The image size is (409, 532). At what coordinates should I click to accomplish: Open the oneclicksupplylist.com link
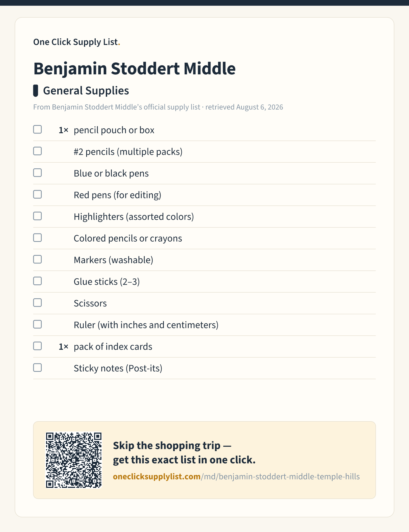[x=236, y=476]
